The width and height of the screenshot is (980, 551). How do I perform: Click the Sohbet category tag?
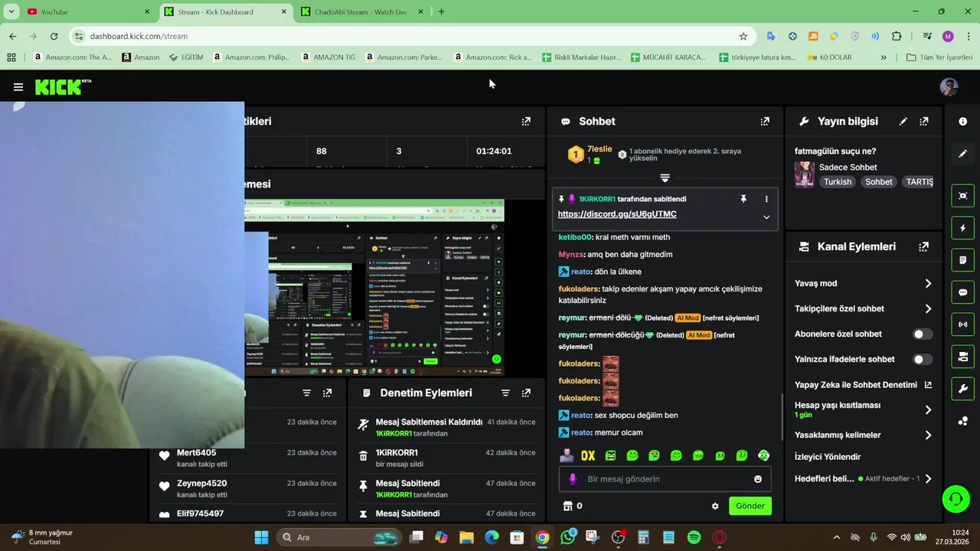pyautogui.click(x=879, y=182)
